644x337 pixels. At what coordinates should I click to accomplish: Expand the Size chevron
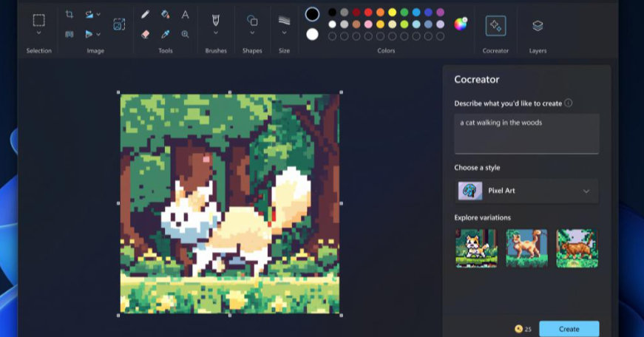point(284,33)
